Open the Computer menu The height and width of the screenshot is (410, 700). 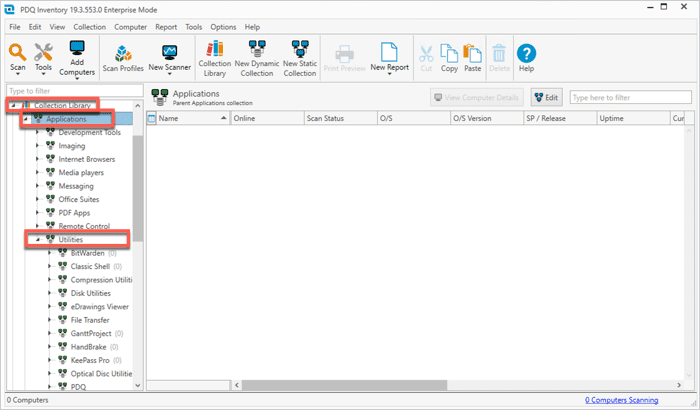point(130,27)
